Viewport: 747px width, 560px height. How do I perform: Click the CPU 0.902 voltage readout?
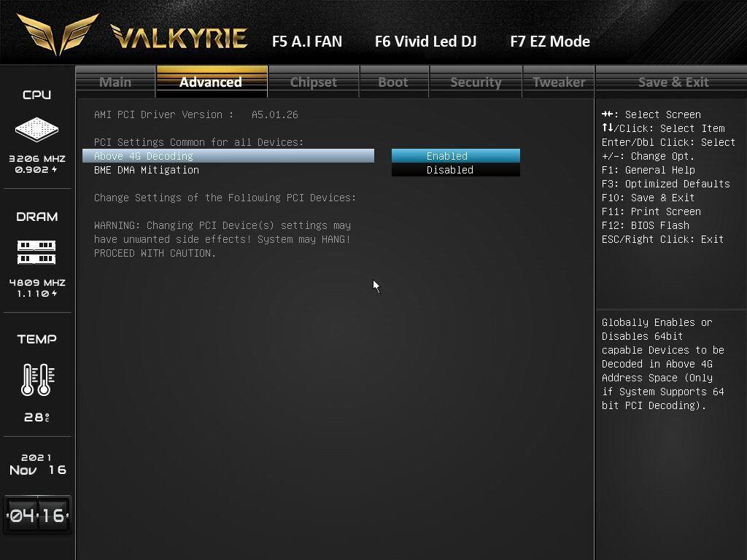coord(36,169)
